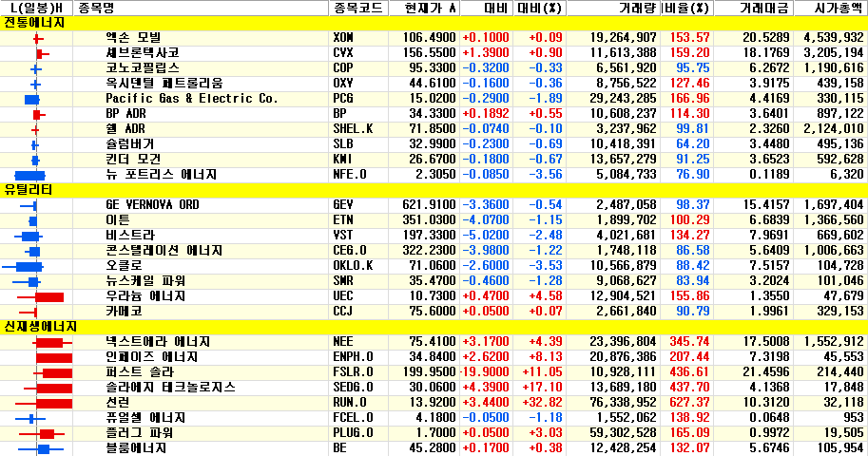Click the market cap value 953

click(853, 418)
